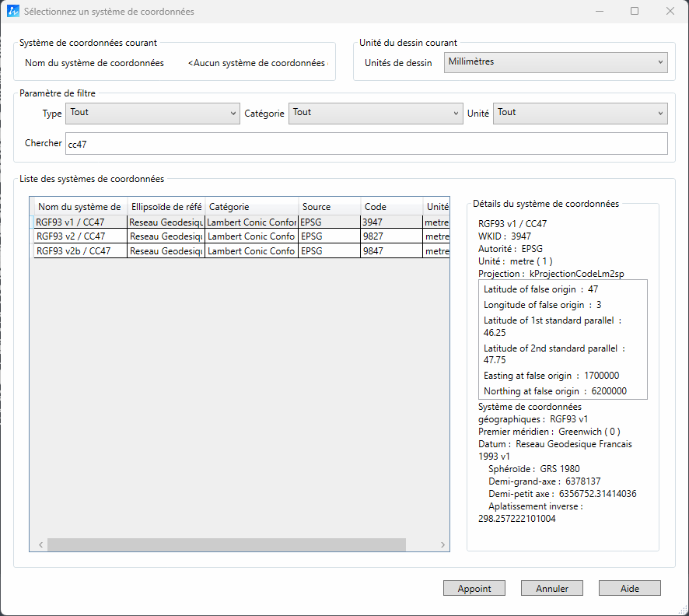Open help with the Aide button
Viewport: 689px width, 616px height.
click(x=629, y=589)
